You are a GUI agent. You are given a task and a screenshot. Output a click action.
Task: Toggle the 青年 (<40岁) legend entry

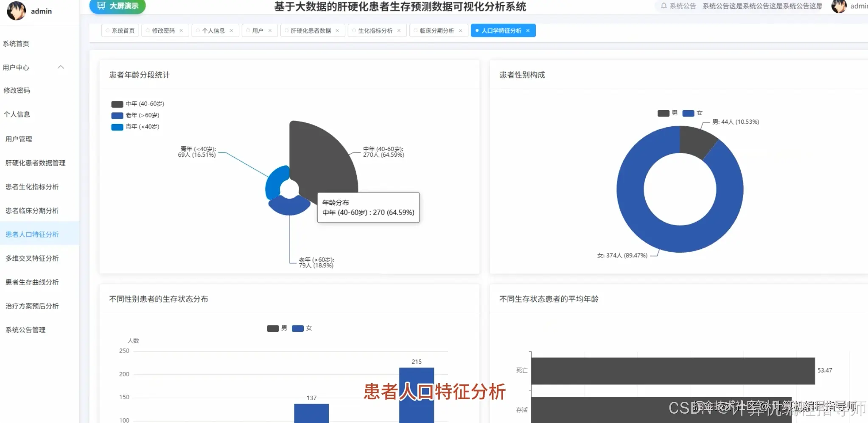point(134,126)
